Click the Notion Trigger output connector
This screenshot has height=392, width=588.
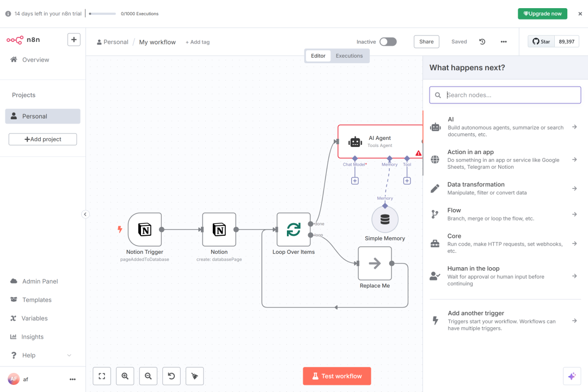point(162,230)
